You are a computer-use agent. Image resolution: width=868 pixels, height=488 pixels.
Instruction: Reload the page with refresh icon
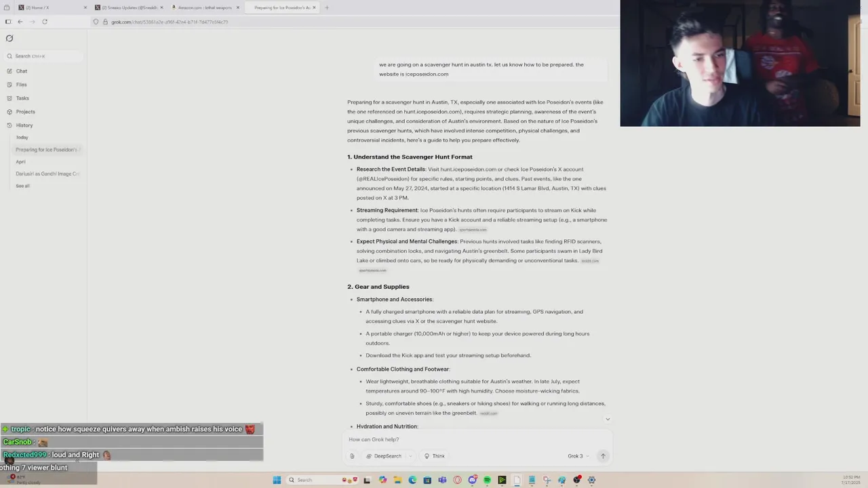[45, 22]
